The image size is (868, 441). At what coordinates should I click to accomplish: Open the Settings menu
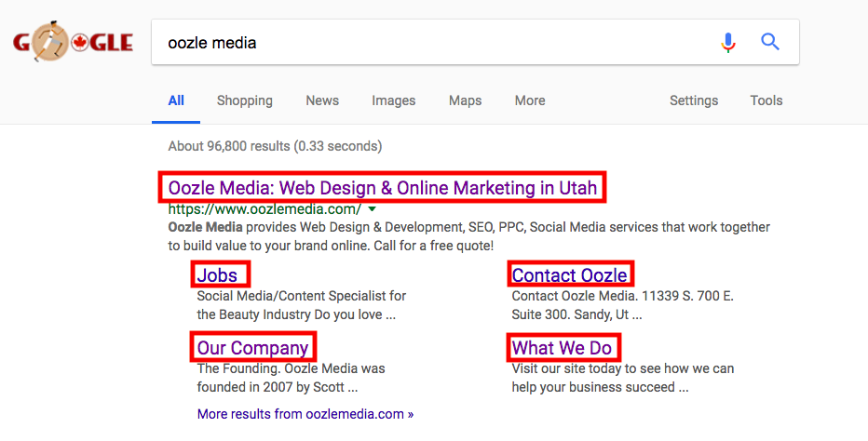[694, 100]
